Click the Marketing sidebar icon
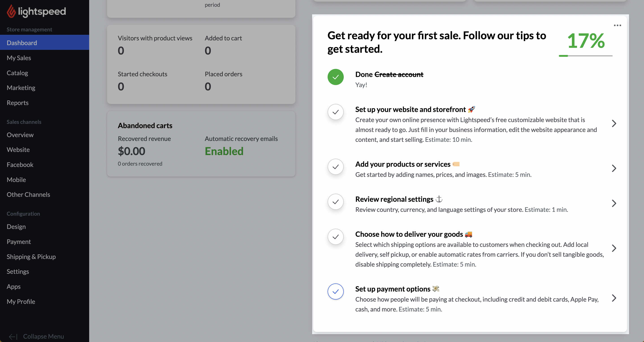This screenshot has height=342, width=644. (21, 88)
